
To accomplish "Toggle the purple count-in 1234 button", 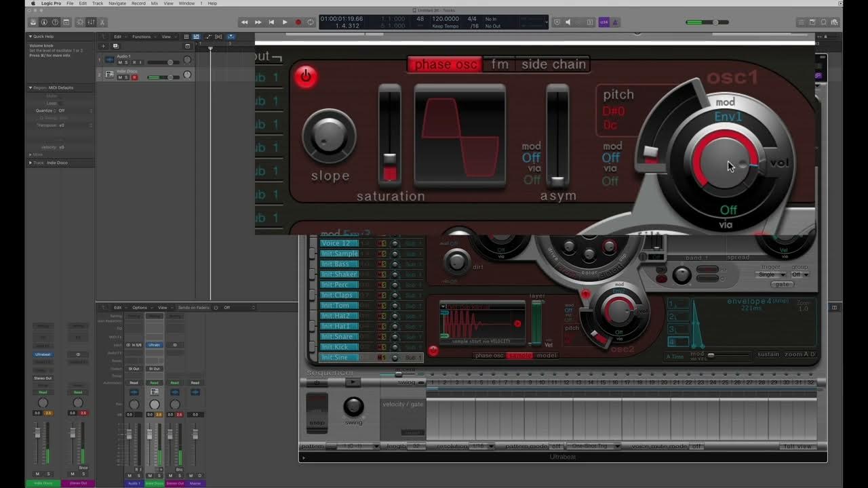I will (x=604, y=22).
